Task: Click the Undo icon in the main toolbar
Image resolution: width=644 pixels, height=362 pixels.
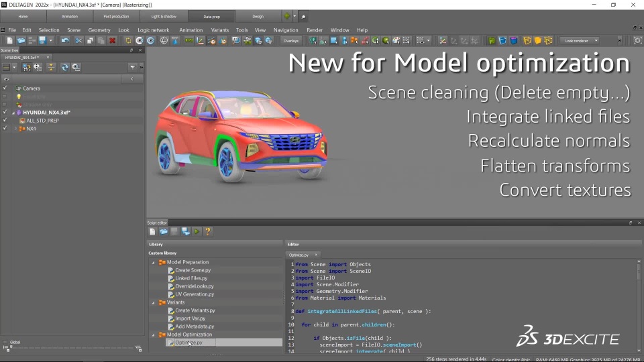Action: point(65,41)
